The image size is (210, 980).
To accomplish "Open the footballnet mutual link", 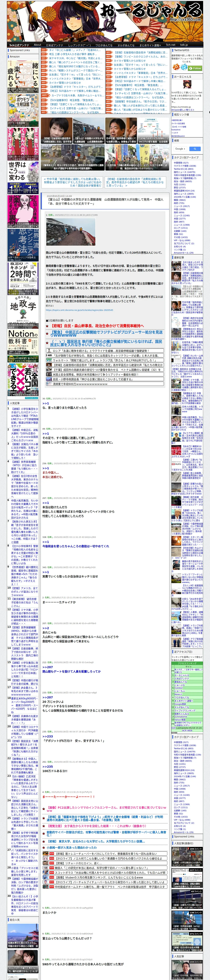I will 176,129.
